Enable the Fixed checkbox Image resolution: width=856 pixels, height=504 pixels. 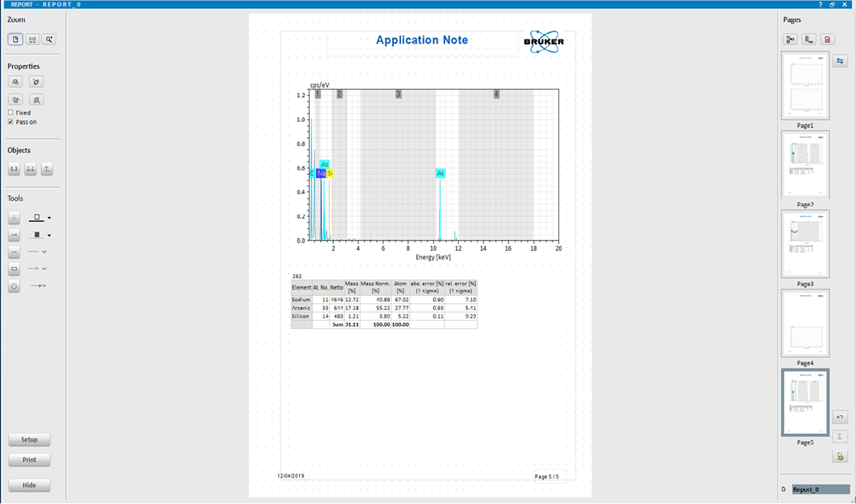point(10,112)
